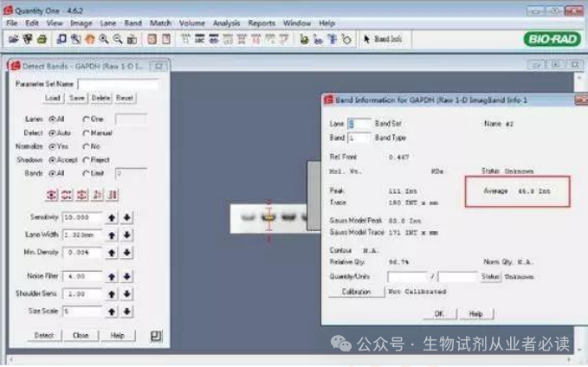
Task: Set Normalize to No
Action: 87,146
